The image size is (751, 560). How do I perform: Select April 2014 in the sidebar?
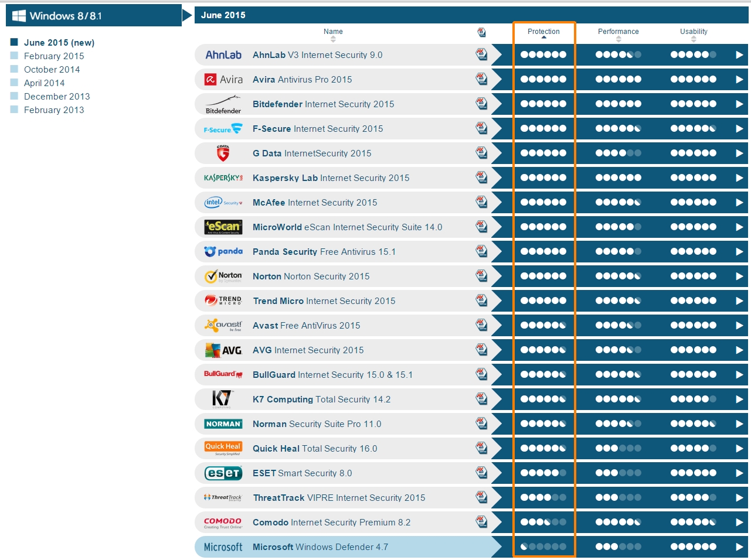[44, 83]
